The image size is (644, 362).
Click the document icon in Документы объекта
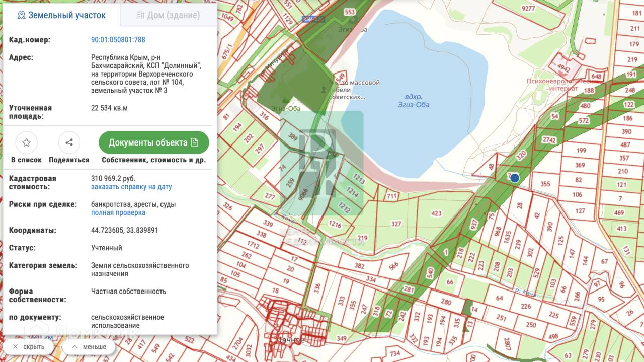[195, 142]
